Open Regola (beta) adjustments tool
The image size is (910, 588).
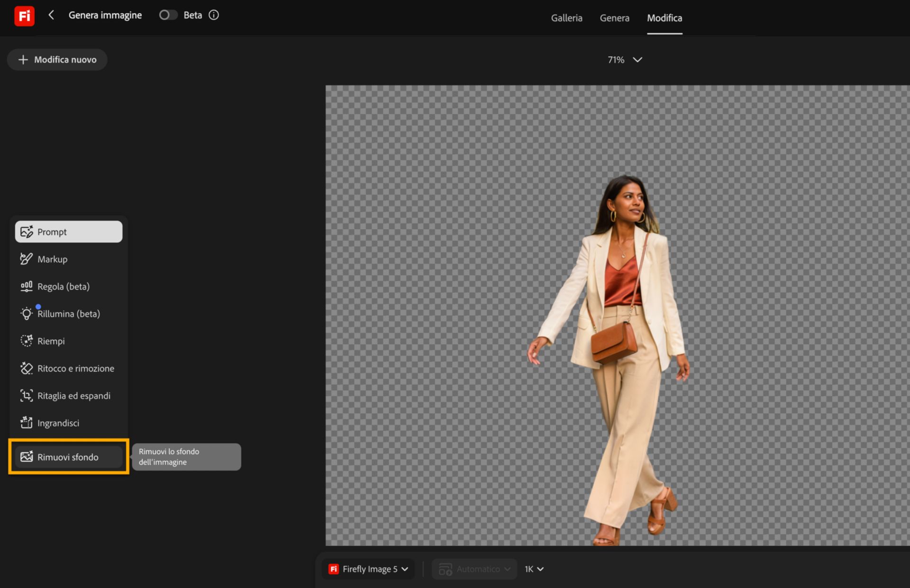point(69,286)
